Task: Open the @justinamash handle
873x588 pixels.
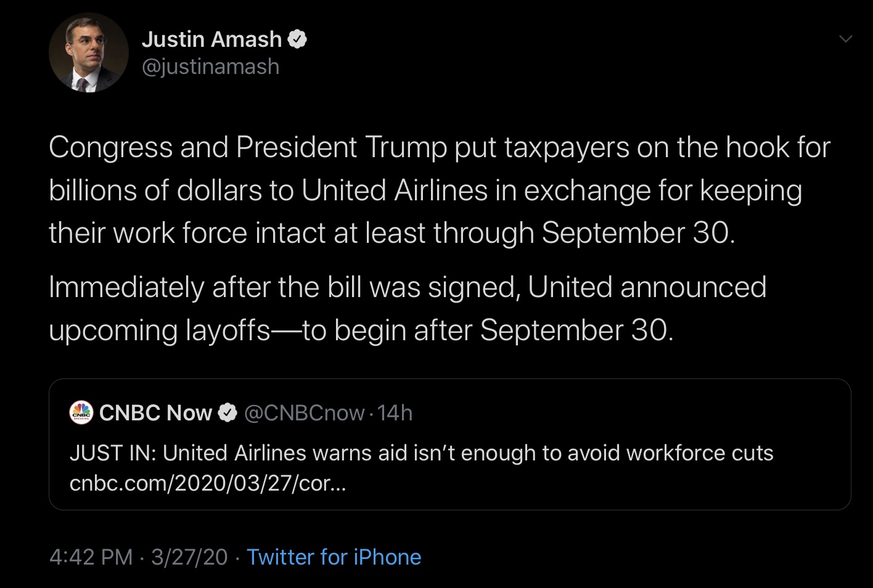Action: click(210, 67)
